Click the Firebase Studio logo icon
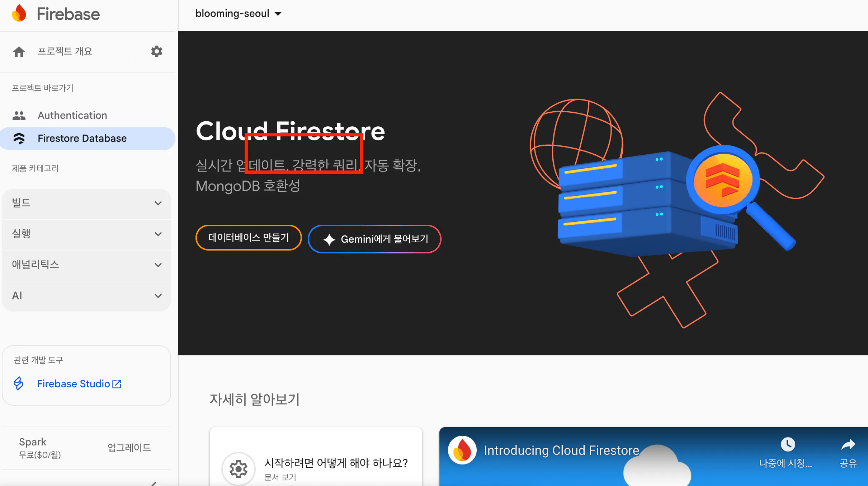The image size is (868, 486). 19,383
